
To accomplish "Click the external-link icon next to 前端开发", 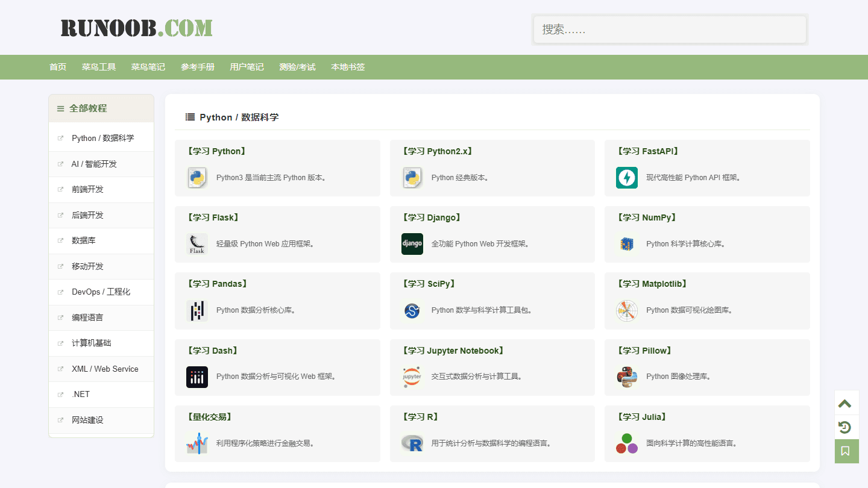I will click(60, 189).
